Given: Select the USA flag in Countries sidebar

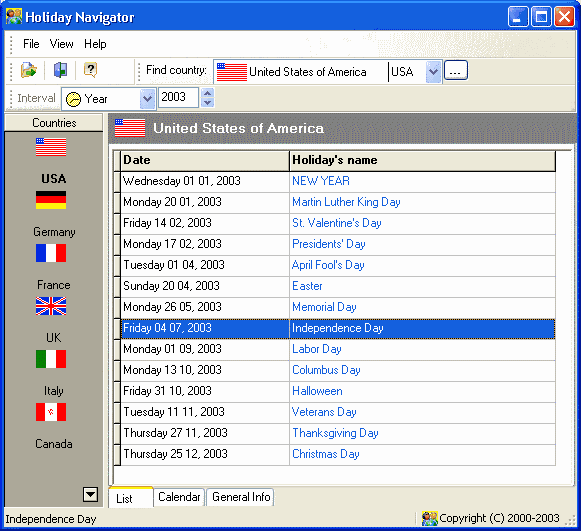Looking at the screenshot, I should pyautogui.click(x=51, y=147).
